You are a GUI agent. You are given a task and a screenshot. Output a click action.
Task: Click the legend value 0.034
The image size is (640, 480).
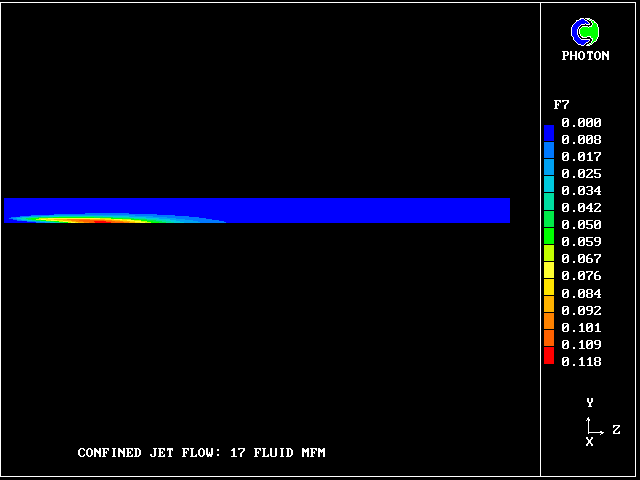point(581,191)
